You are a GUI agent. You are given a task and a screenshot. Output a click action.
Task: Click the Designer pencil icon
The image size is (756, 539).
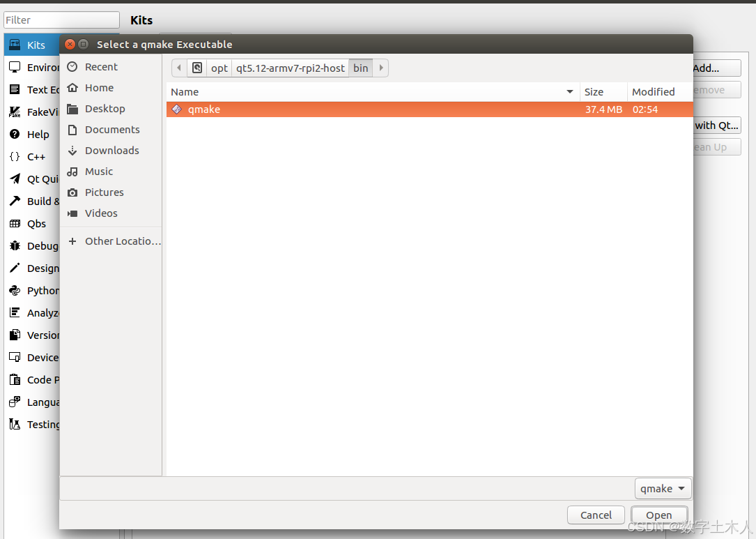[15, 268]
